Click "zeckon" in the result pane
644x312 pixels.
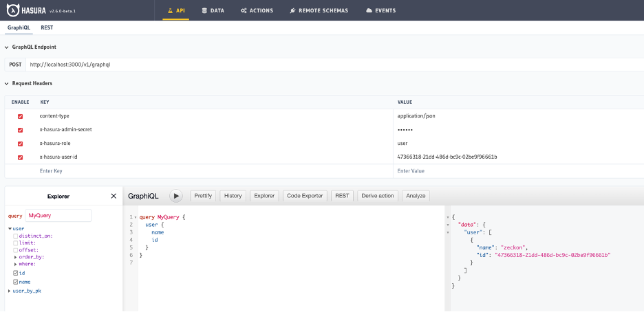tap(512, 247)
